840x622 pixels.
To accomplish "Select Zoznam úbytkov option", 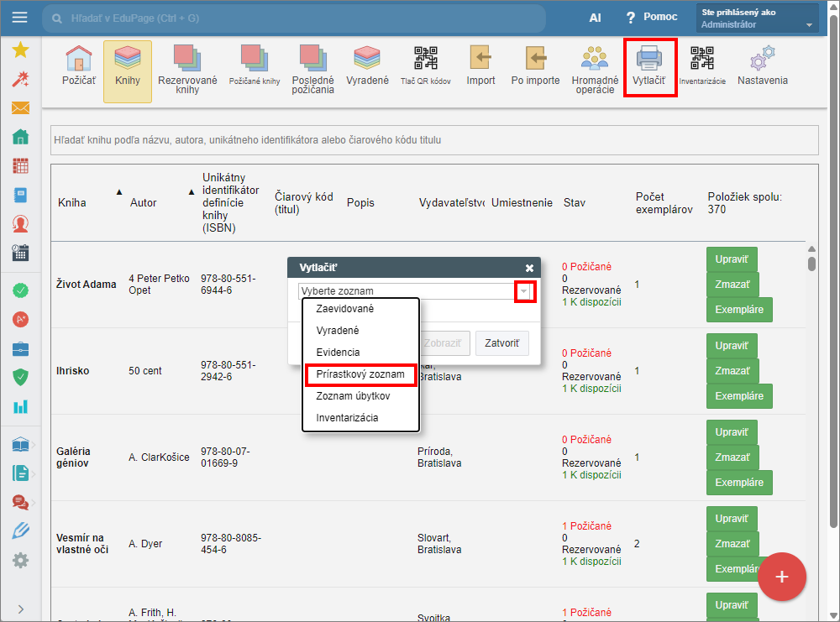I will [353, 396].
